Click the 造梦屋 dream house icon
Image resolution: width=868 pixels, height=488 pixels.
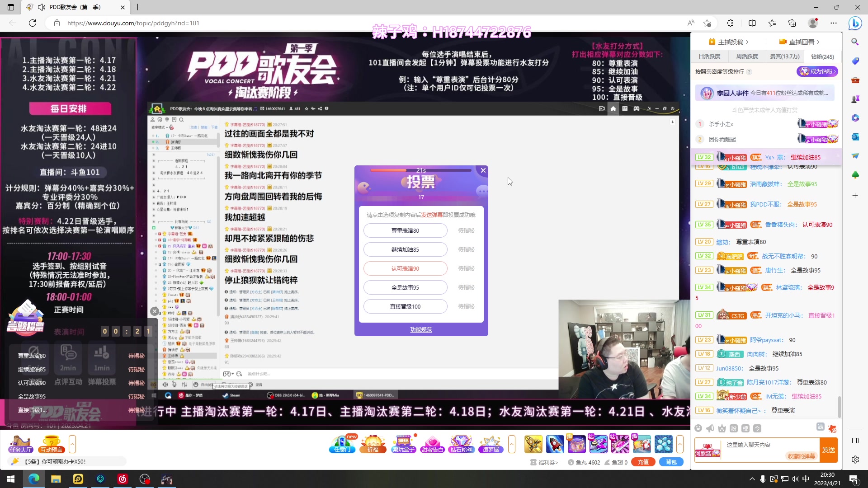point(491,444)
